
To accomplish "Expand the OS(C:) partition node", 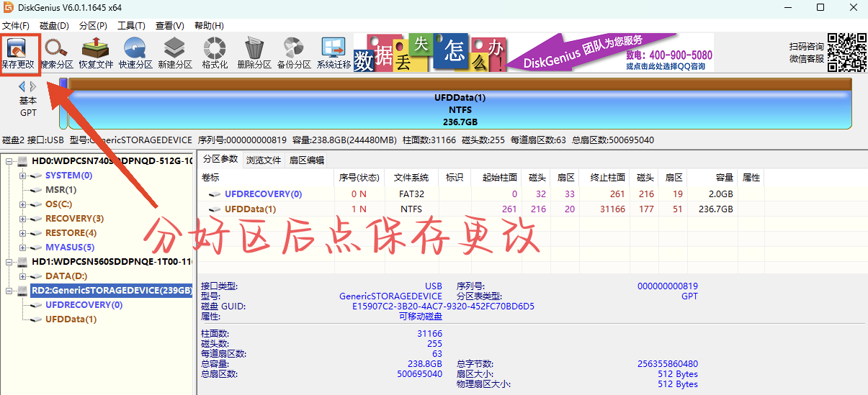I will 23,204.
